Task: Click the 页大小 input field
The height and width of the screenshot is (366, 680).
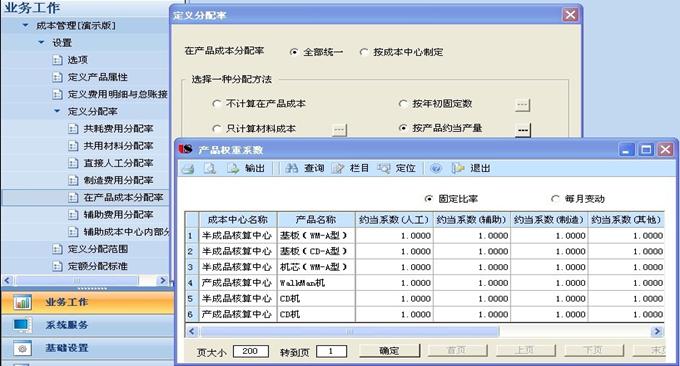Action: tap(251, 351)
